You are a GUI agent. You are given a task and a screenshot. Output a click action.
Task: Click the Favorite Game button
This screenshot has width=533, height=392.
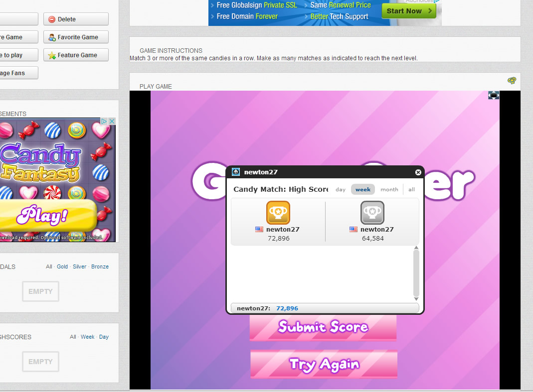coord(76,37)
